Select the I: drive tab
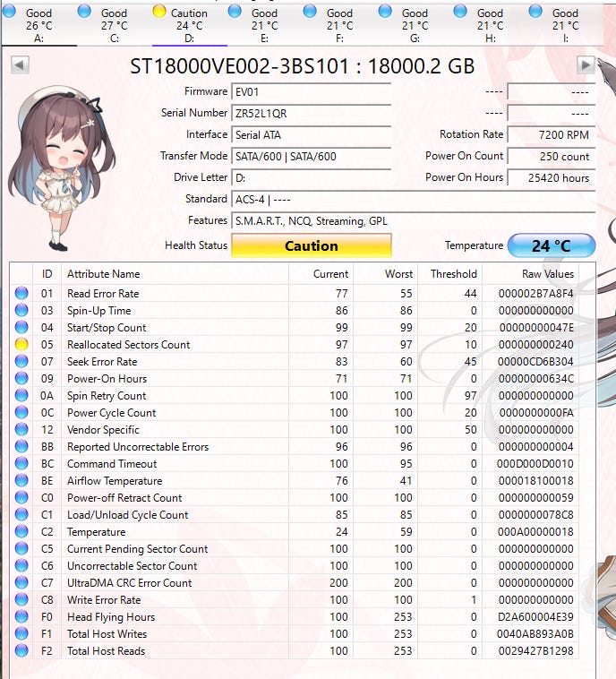 tap(565, 25)
